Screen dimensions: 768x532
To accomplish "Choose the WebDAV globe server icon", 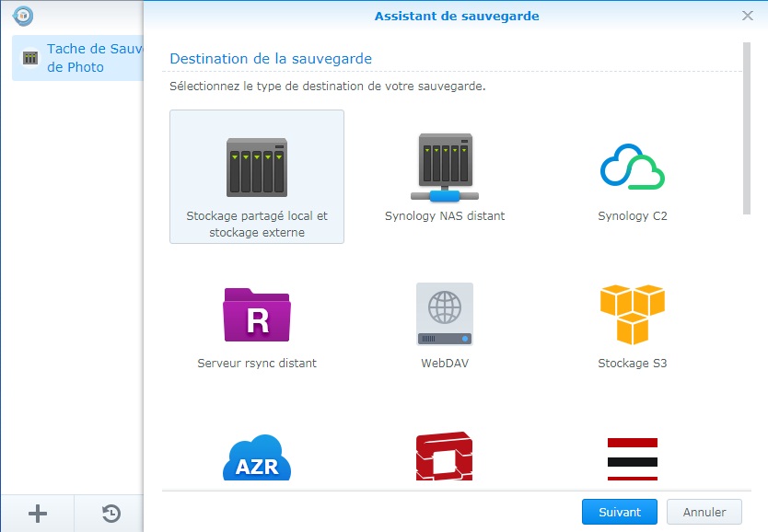I will click(x=445, y=314).
